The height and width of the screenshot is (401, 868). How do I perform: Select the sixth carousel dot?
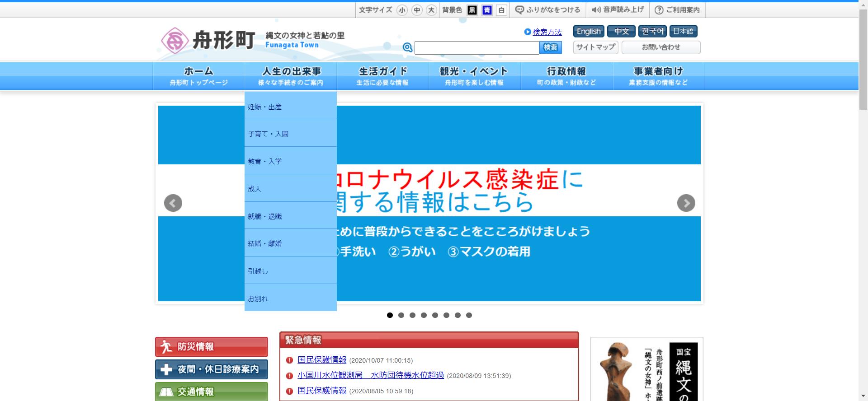(446, 315)
